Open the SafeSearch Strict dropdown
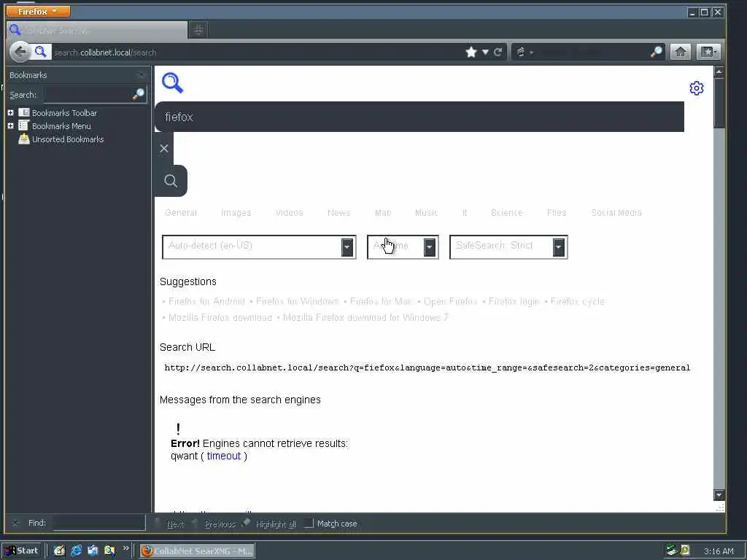This screenshot has width=747, height=560. [x=508, y=247]
